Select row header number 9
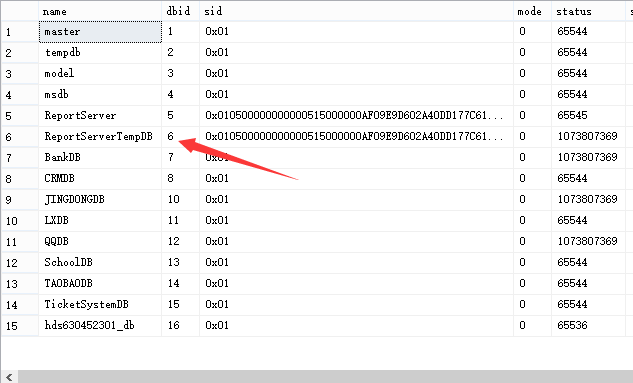The width and height of the screenshot is (633, 383). tap(20, 199)
